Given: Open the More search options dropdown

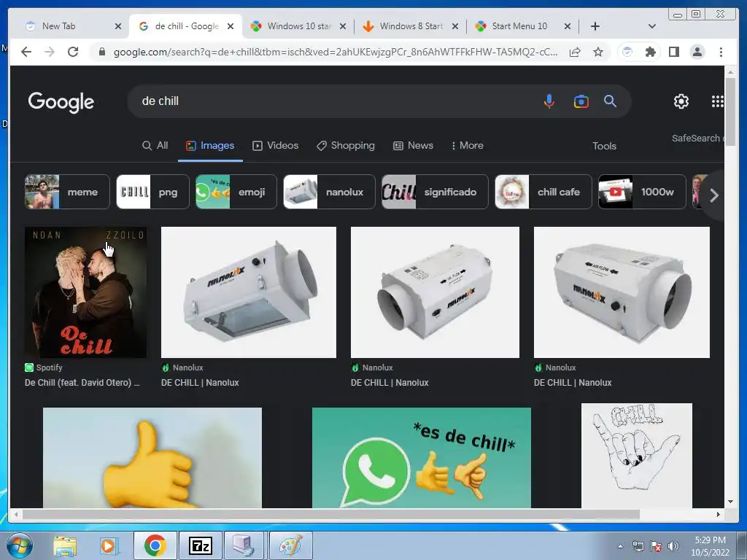Looking at the screenshot, I should pos(468,146).
